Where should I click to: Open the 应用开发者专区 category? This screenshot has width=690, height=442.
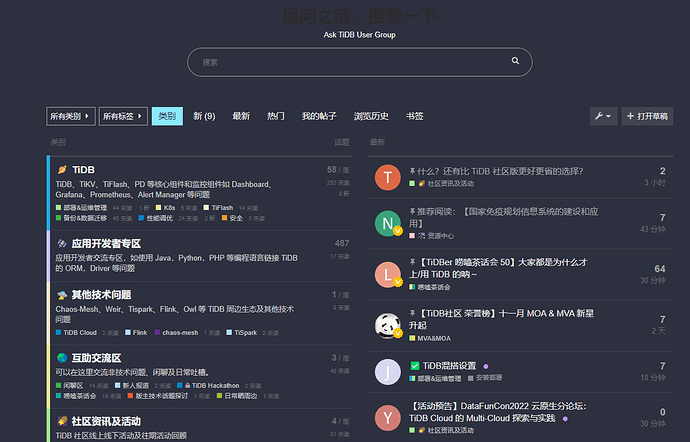click(x=106, y=243)
